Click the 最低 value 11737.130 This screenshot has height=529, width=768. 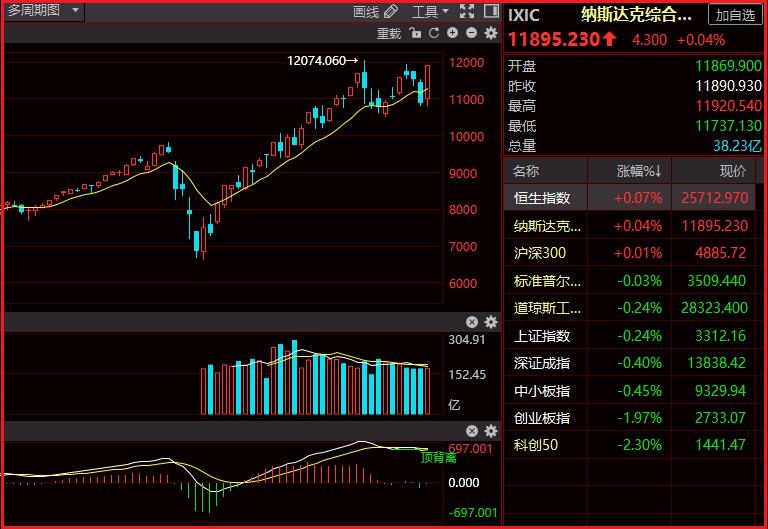[728, 126]
